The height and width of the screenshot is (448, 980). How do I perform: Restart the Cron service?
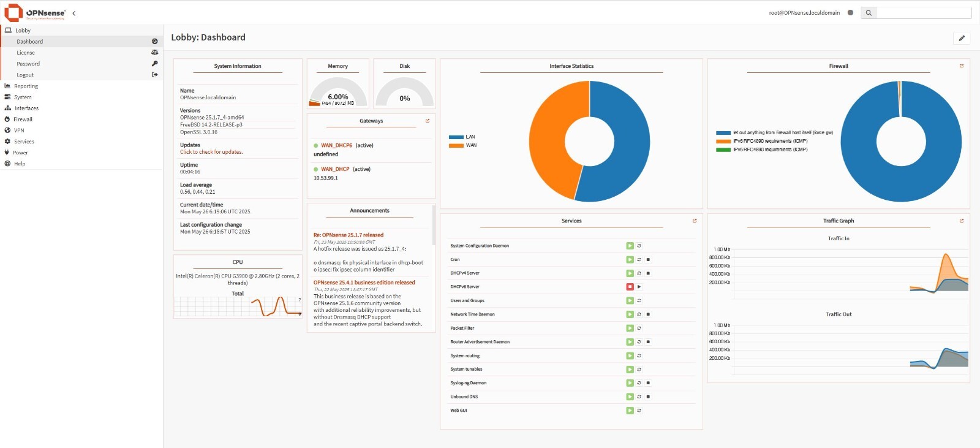[x=639, y=260]
